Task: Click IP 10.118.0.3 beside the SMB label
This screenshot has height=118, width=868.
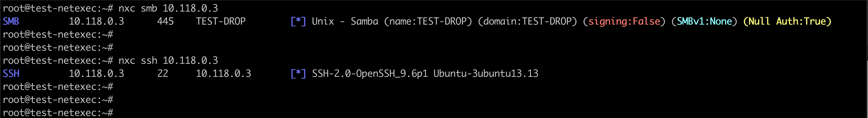Action: tap(96, 21)
